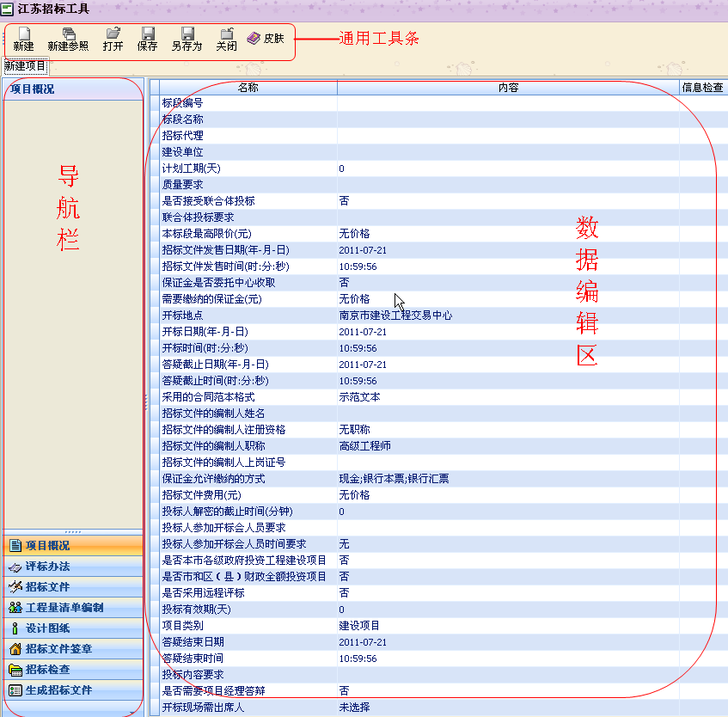
Task: Select 生成招标文件 in the navigation bar
Action: [73, 690]
